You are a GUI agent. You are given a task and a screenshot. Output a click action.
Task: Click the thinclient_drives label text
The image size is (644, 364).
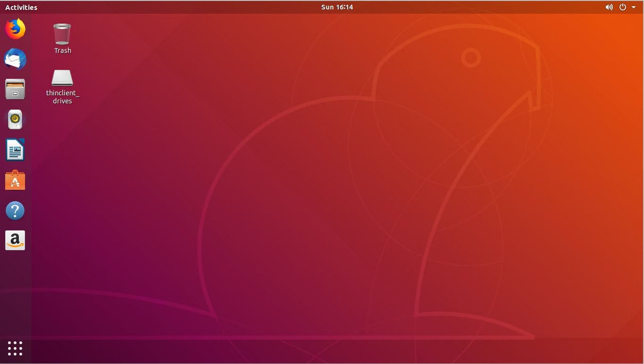click(x=62, y=97)
